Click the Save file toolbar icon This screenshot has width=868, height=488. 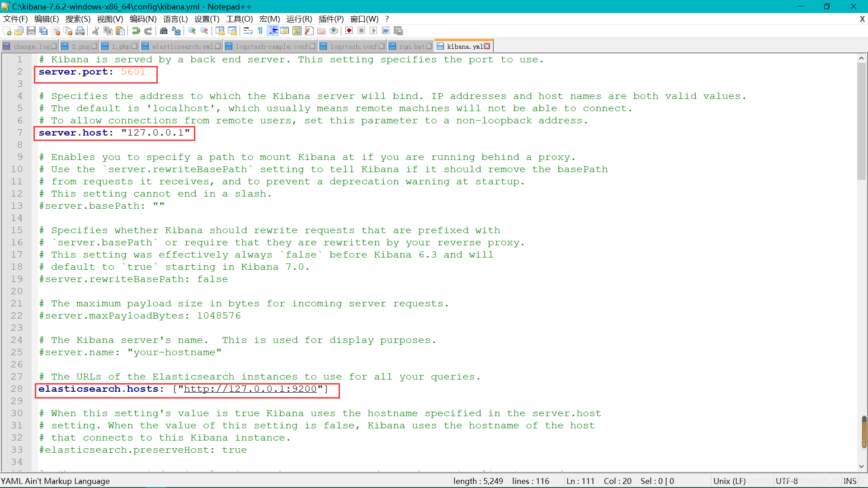tap(31, 31)
